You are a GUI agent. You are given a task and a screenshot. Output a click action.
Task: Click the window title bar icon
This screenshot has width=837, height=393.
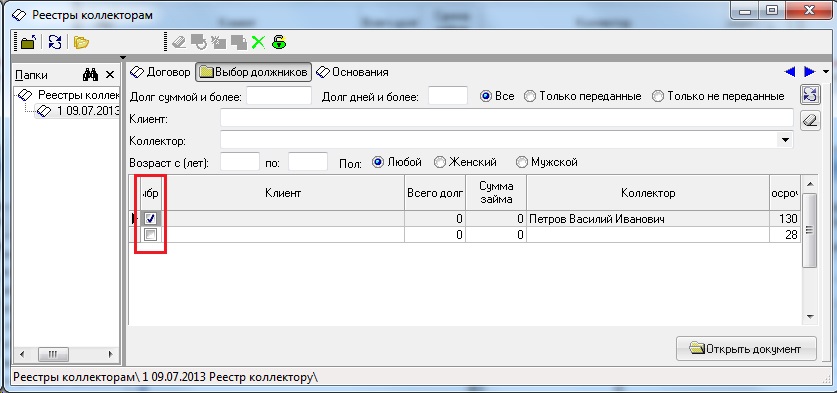(x=19, y=15)
